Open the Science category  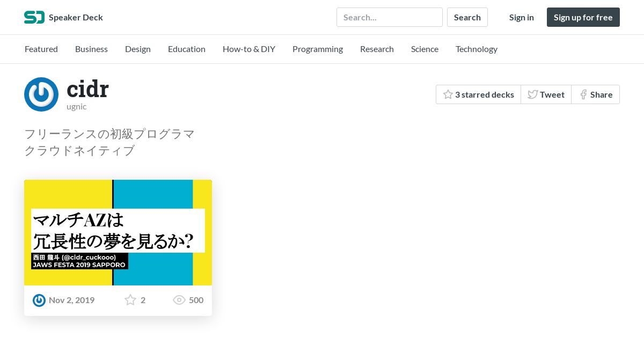[x=425, y=49]
